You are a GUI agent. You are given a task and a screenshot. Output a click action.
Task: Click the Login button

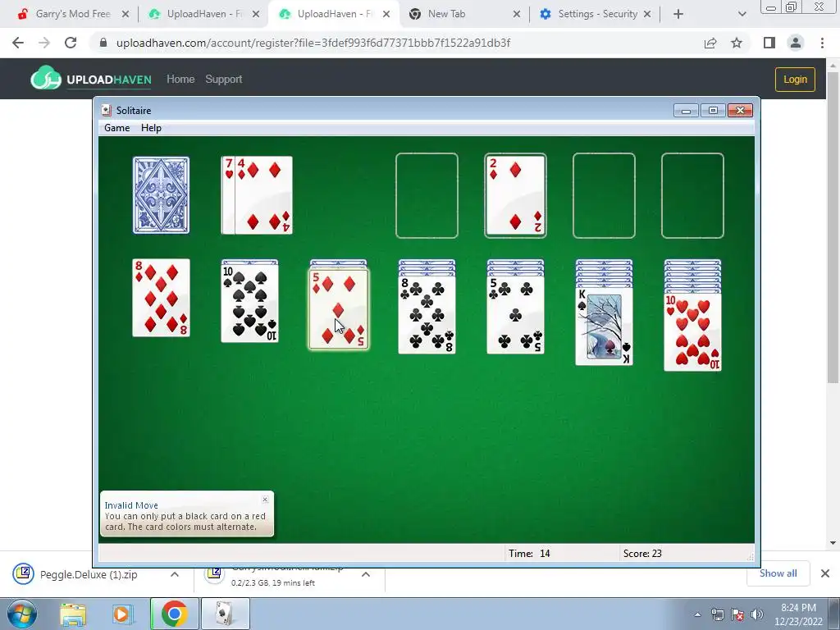pos(795,80)
